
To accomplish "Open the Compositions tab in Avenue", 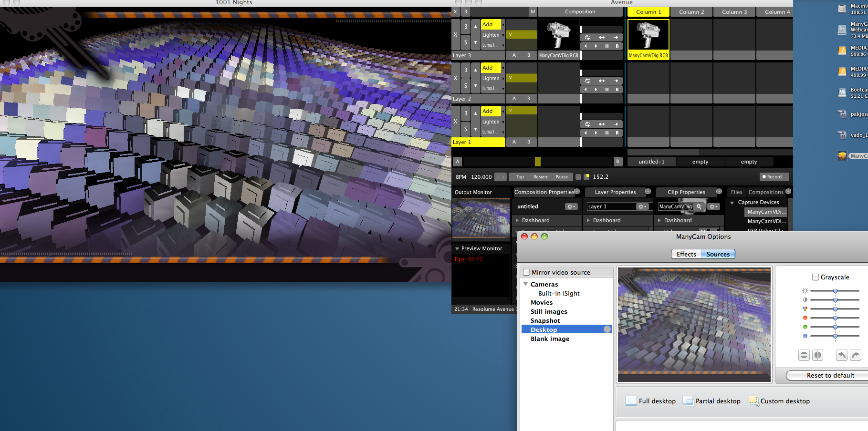I will tap(766, 192).
